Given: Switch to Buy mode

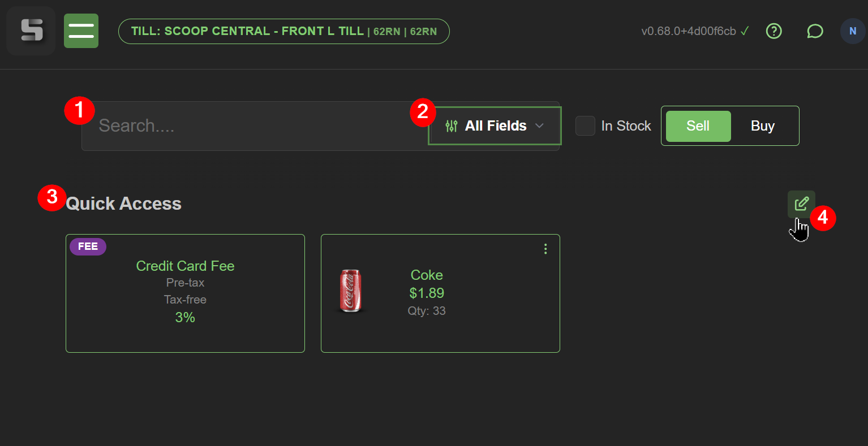Looking at the screenshot, I should pos(763,126).
